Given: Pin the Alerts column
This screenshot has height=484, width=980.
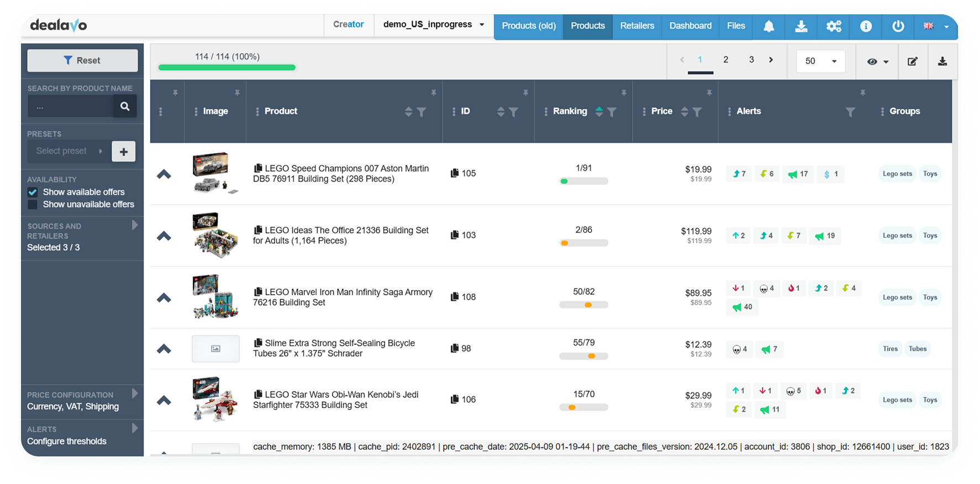Looking at the screenshot, I should [x=863, y=93].
